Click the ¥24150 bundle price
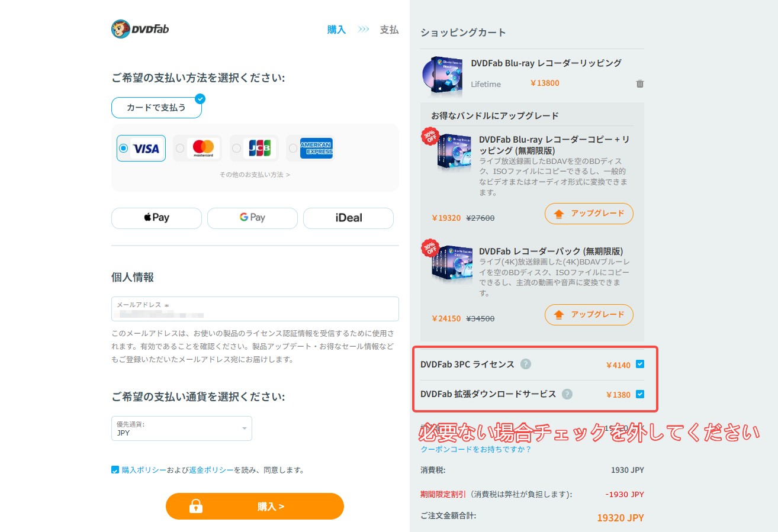Viewport: 778px width, 532px height. [446, 318]
